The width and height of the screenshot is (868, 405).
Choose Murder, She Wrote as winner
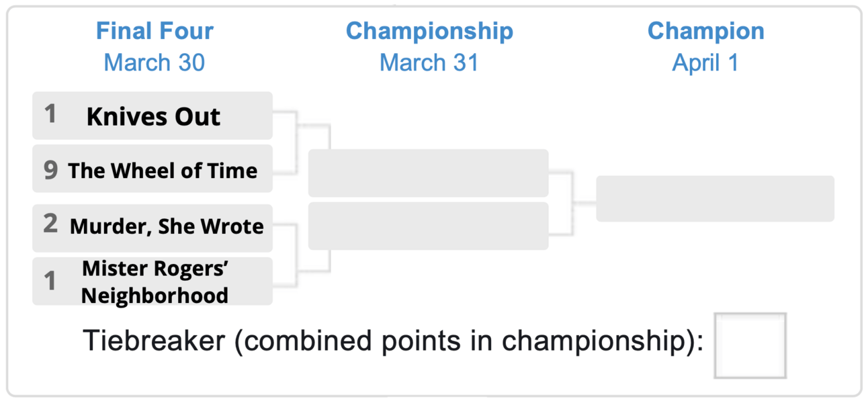(153, 228)
